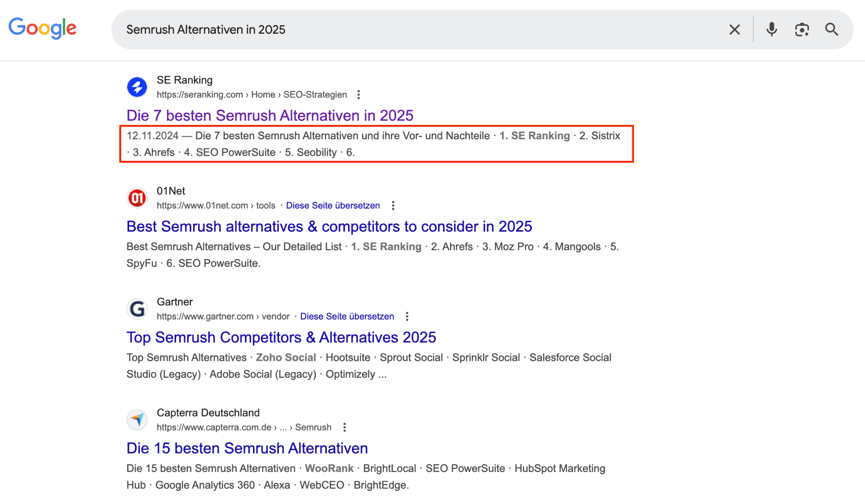This screenshot has height=504, width=865.
Task: Click the 01Net favicon
Action: click(x=137, y=198)
